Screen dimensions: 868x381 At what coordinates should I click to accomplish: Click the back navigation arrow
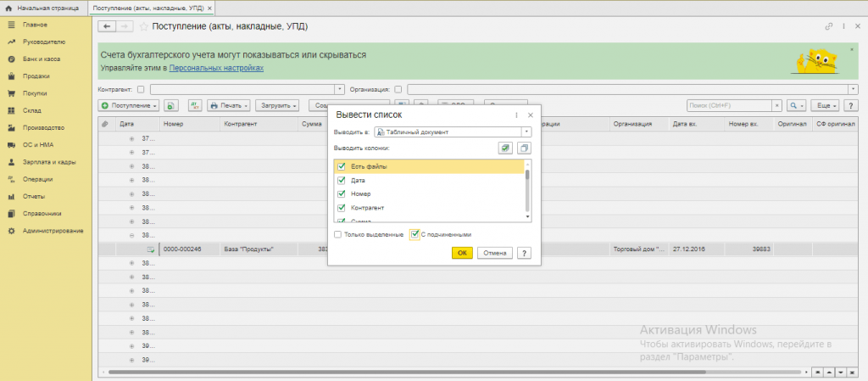(x=108, y=26)
